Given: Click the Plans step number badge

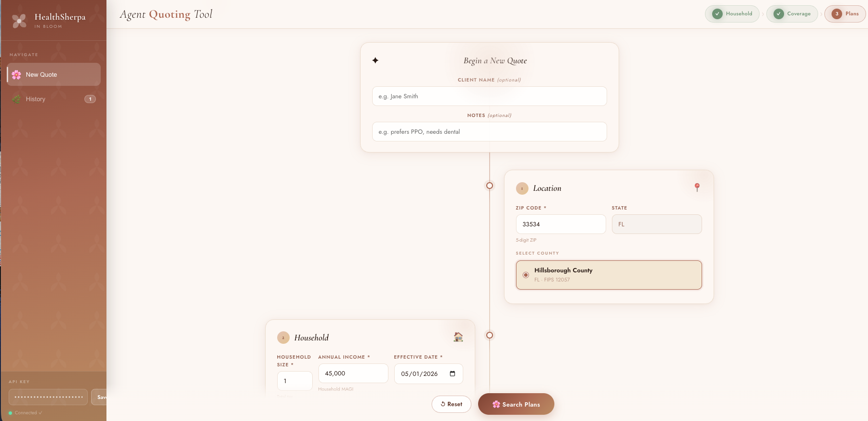Looking at the screenshot, I should (x=837, y=14).
